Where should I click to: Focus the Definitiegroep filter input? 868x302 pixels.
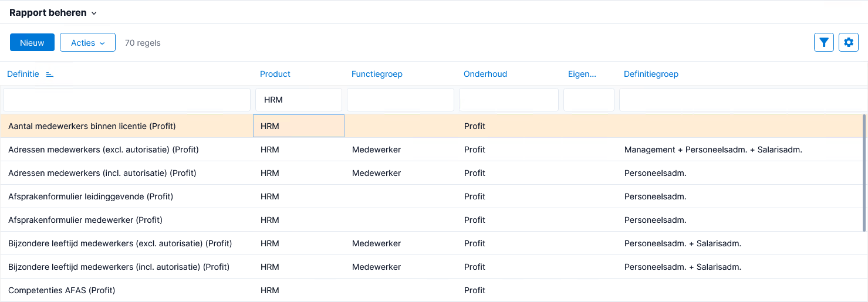pyautogui.click(x=743, y=100)
